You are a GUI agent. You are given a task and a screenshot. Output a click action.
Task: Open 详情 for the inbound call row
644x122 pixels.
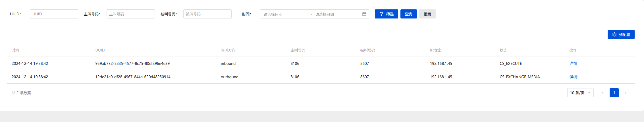[x=573, y=63]
